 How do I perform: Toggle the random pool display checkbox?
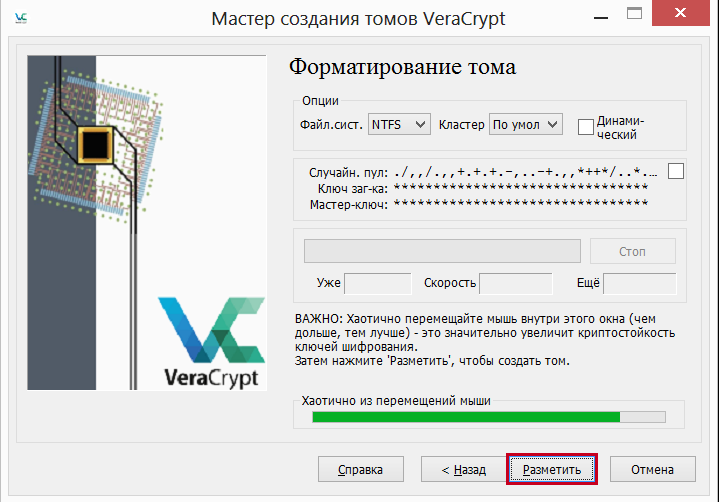pyautogui.click(x=675, y=171)
